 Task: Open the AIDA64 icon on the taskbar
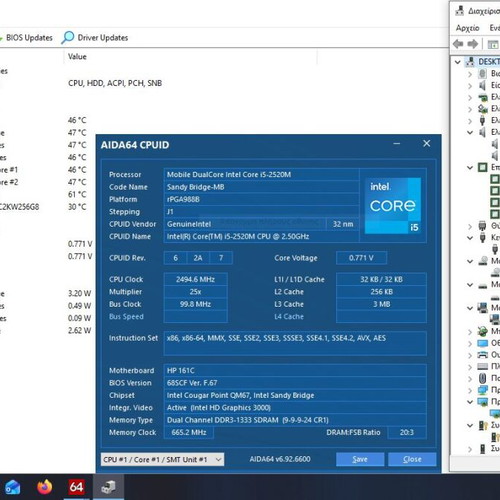point(76,487)
